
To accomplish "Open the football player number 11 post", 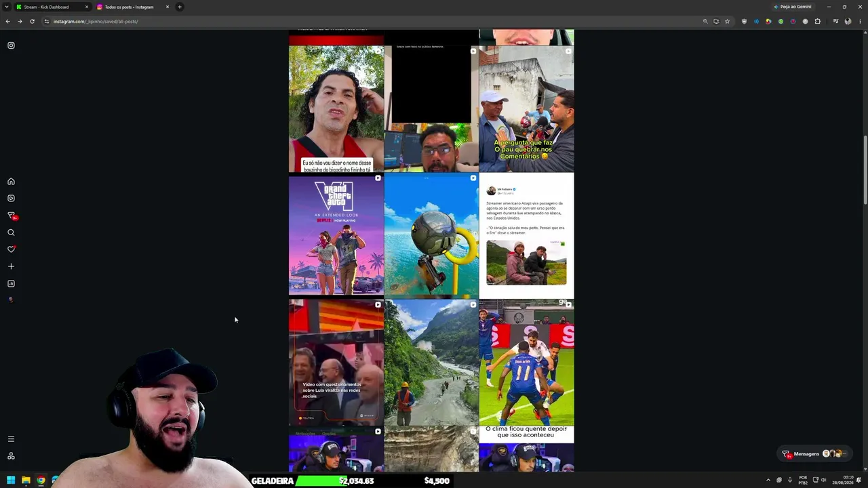I will coord(526,363).
